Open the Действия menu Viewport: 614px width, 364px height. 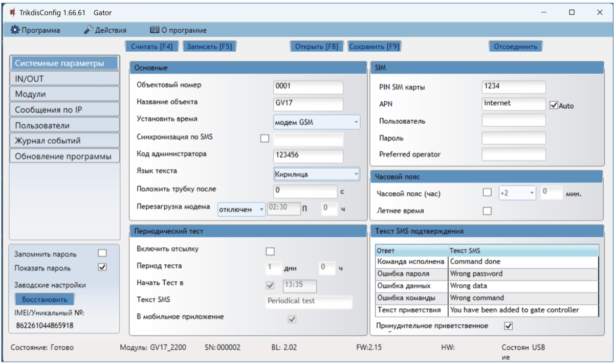click(x=105, y=30)
